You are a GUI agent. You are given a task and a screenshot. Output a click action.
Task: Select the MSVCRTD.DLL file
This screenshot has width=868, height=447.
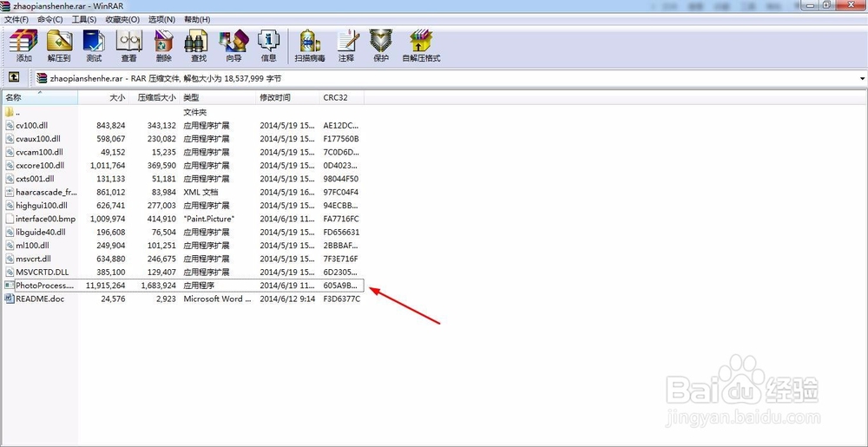pos(182,272)
